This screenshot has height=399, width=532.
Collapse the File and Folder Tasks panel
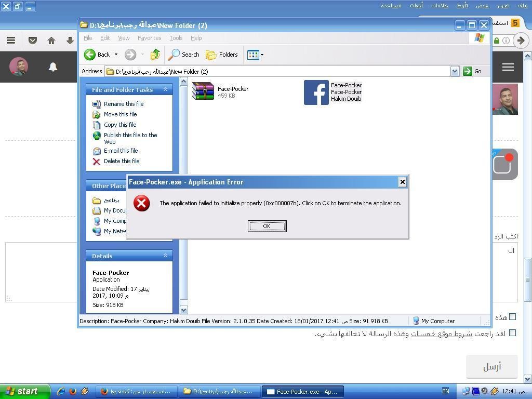point(165,90)
